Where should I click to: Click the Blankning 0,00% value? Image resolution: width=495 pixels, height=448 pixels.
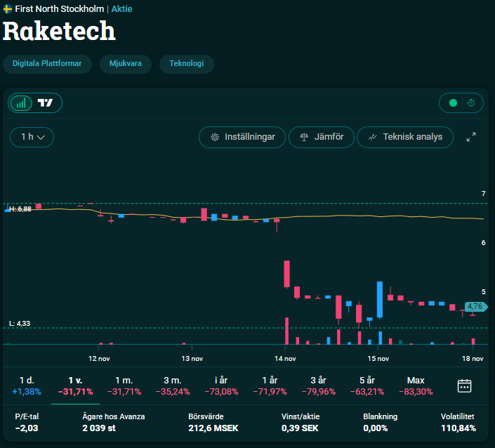[376, 428]
